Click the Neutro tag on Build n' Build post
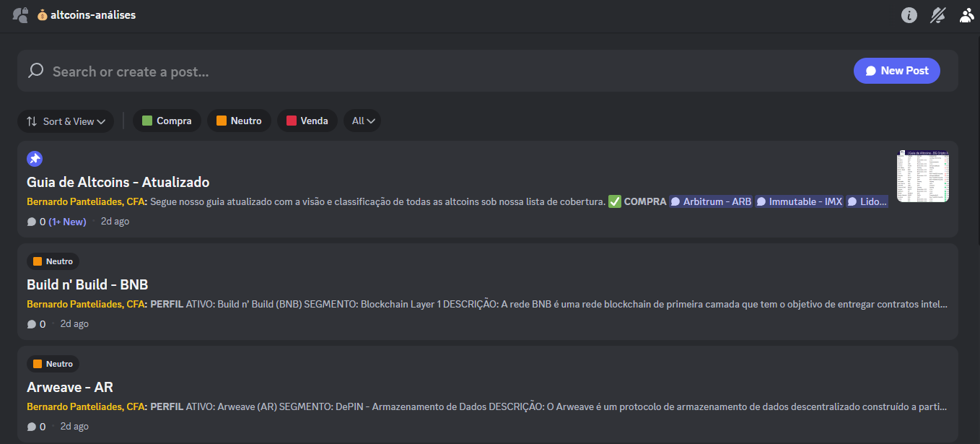Image resolution: width=980 pixels, height=444 pixels. coord(53,261)
